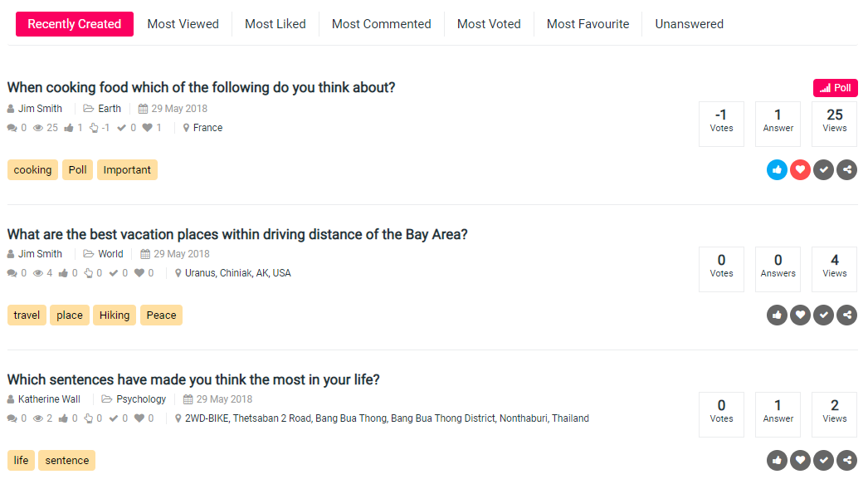868x489 pixels.
Task: Like the sentences question
Action: pos(777,461)
